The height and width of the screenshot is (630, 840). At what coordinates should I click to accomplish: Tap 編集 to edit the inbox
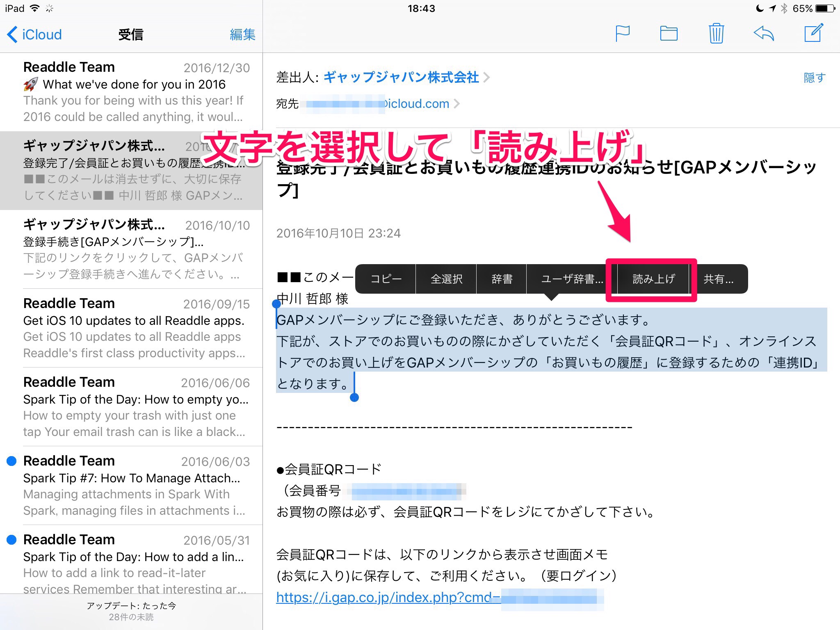(242, 34)
